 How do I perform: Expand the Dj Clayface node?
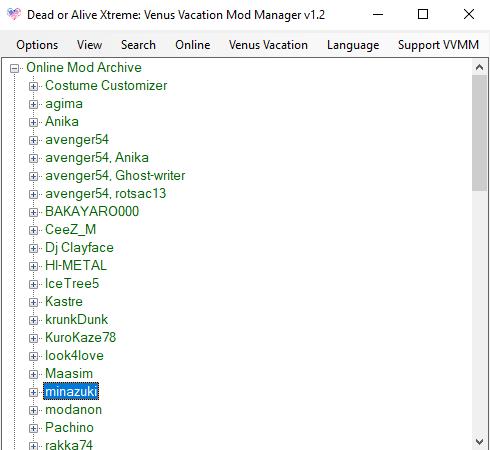click(33, 248)
